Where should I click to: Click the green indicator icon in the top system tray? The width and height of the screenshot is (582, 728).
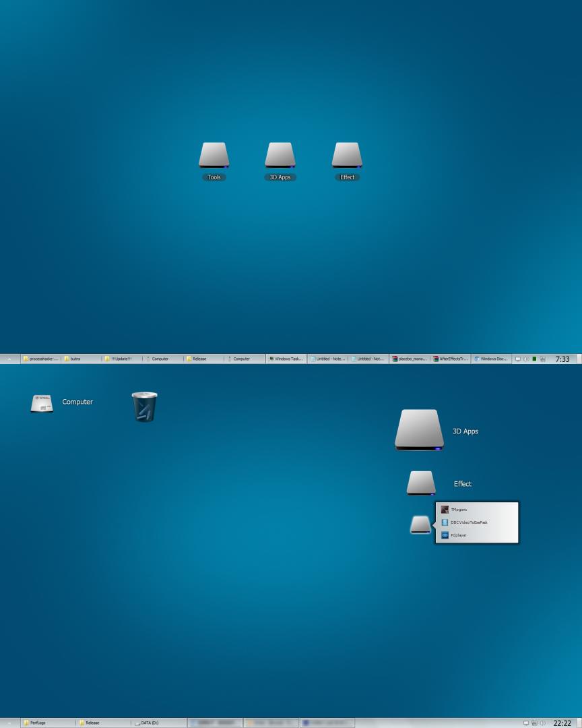(x=535, y=359)
